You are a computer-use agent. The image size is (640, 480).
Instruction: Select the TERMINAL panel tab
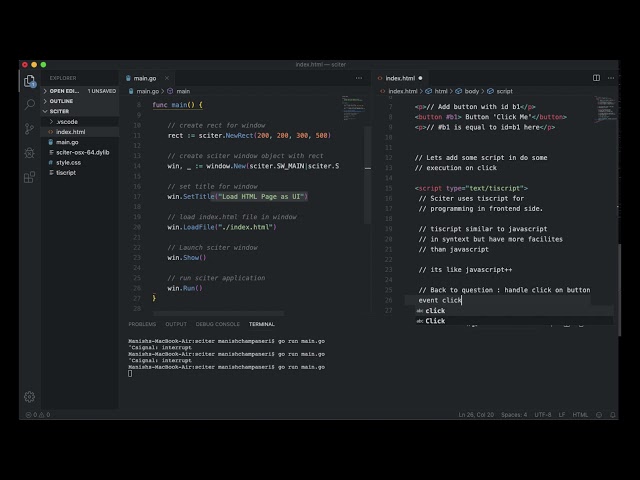coord(262,324)
